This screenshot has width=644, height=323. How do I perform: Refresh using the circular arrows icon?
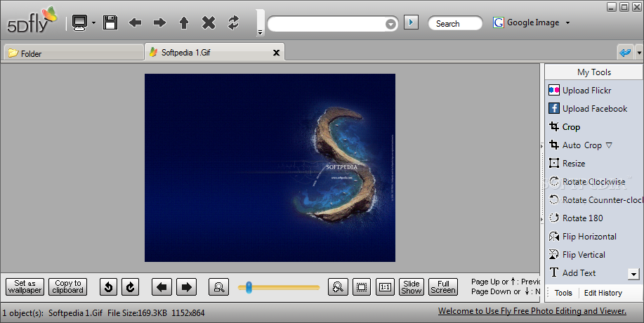(233, 22)
